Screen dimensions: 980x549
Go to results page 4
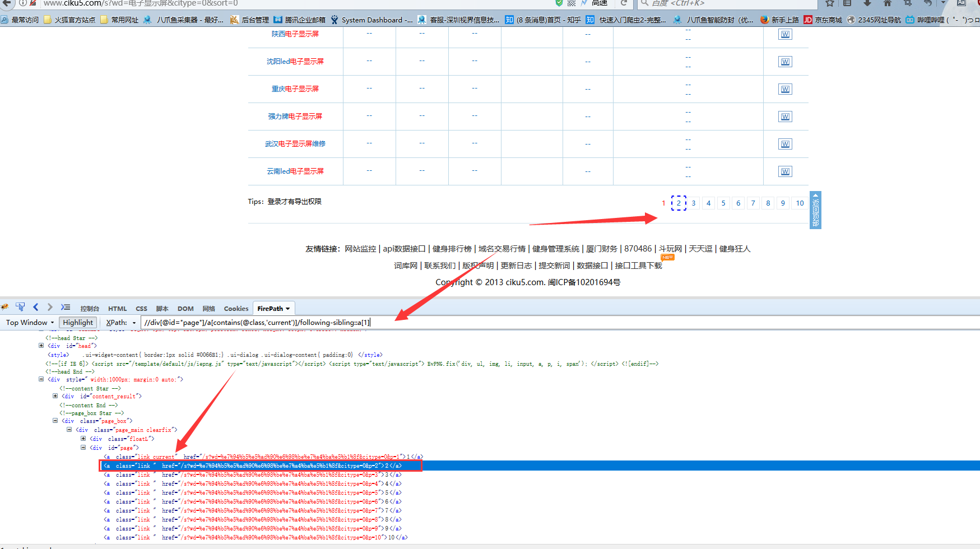click(x=708, y=203)
